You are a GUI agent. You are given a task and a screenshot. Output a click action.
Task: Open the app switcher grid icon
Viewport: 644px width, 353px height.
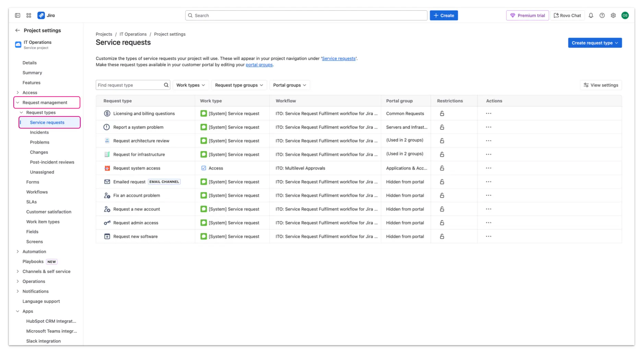pos(29,15)
